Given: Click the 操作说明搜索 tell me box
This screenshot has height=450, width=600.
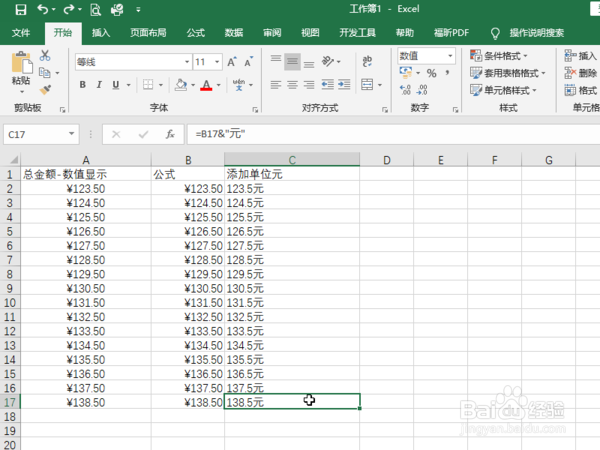Looking at the screenshot, I should point(536,33).
